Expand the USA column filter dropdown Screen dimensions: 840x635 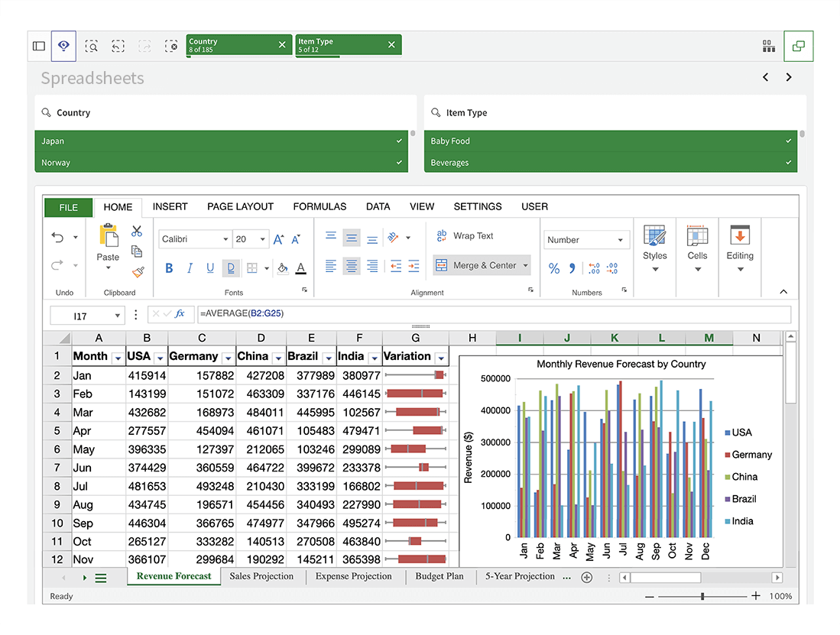coord(161,356)
